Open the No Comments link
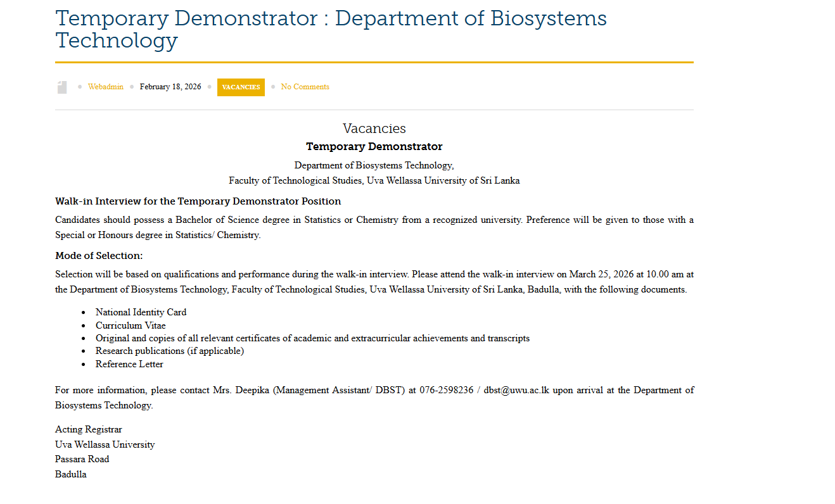This screenshot has width=835, height=504. point(305,87)
